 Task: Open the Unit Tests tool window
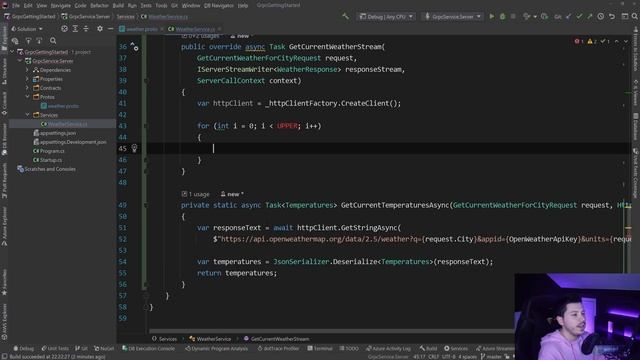[55, 349]
